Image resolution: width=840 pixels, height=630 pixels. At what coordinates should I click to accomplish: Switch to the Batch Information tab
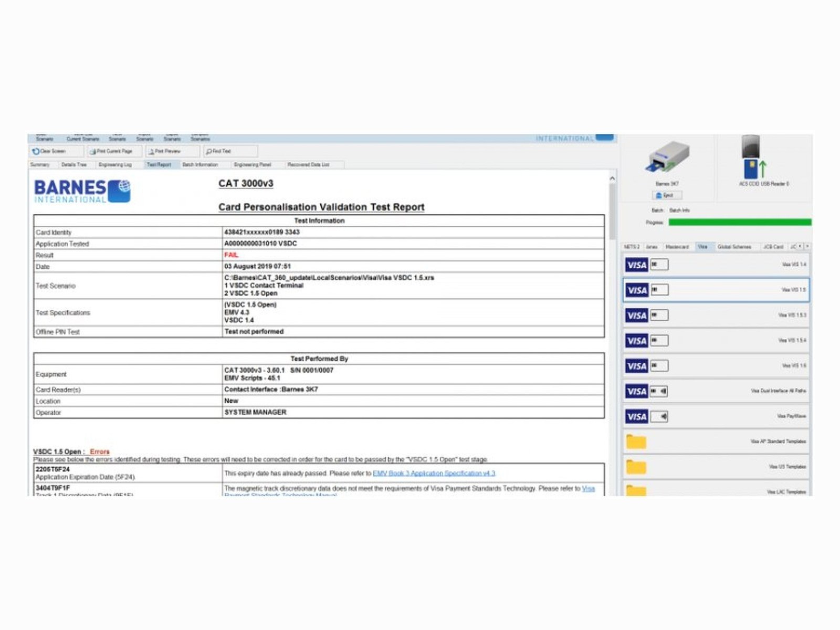200,165
